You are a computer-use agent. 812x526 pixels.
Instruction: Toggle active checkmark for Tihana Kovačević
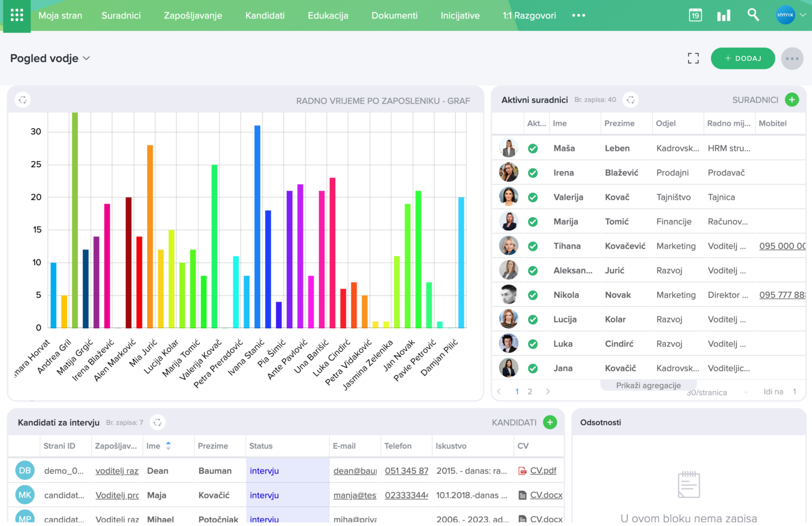(533, 246)
